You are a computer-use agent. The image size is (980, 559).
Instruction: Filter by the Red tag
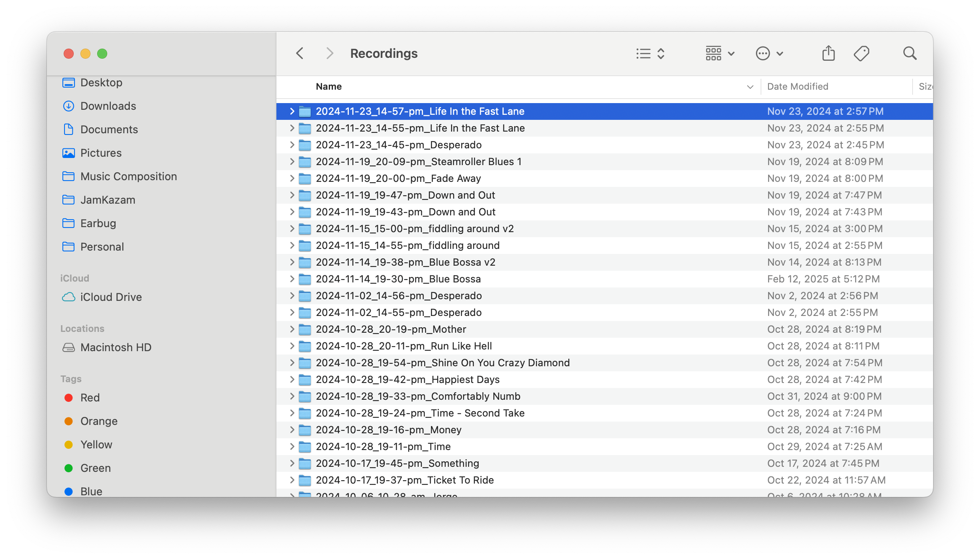point(90,398)
